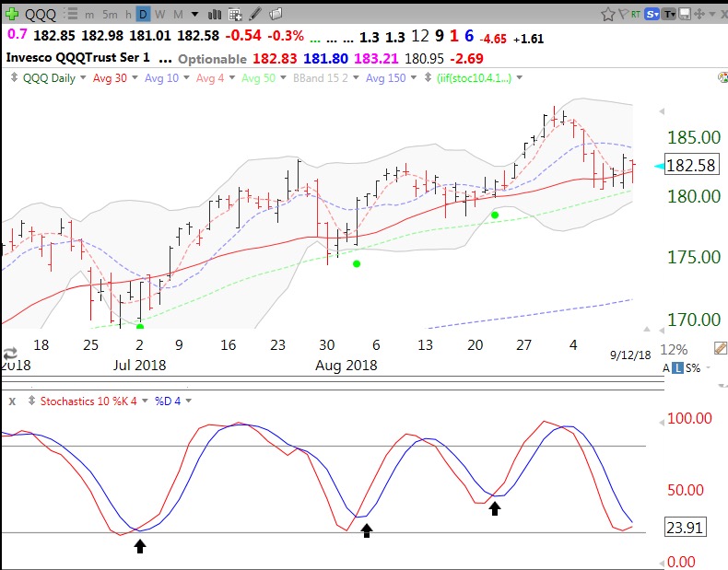Open the color palette icon at chart edge
728x570 pixels.
pos(722,77)
